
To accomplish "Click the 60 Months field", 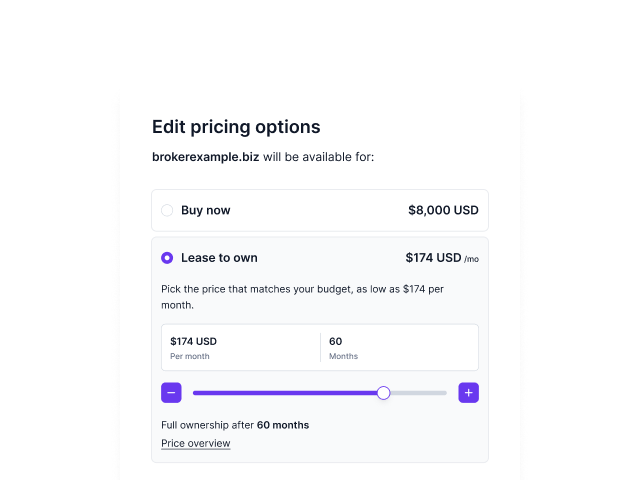I will coord(400,348).
